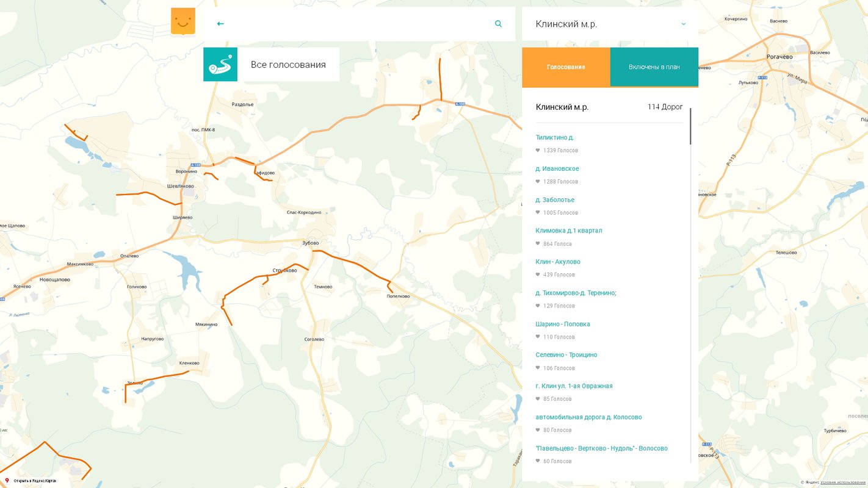This screenshot has height=488, width=868.
Task: Click the orange smiley face logo
Action: pyautogui.click(x=183, y=21)
